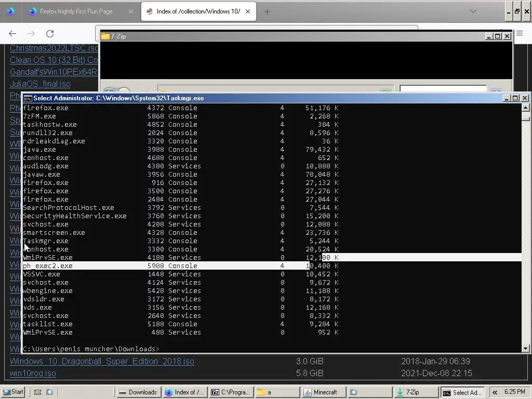This screenshot has width=532, height=399.
Task: Click wbengine.exe process row
Action: pyautogui.click(x=180, y=291)
